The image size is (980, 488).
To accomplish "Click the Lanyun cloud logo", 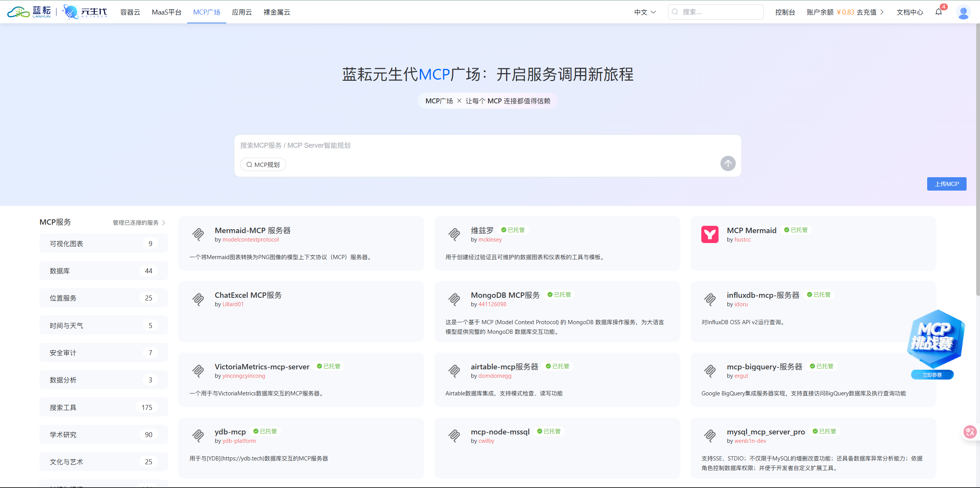I will (x=29, y=12).
